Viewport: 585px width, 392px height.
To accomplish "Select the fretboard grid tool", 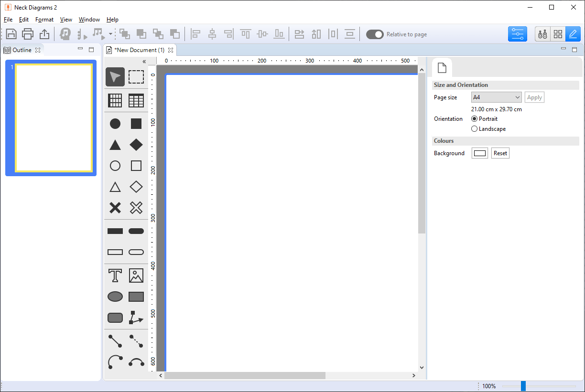I will 115,100.
